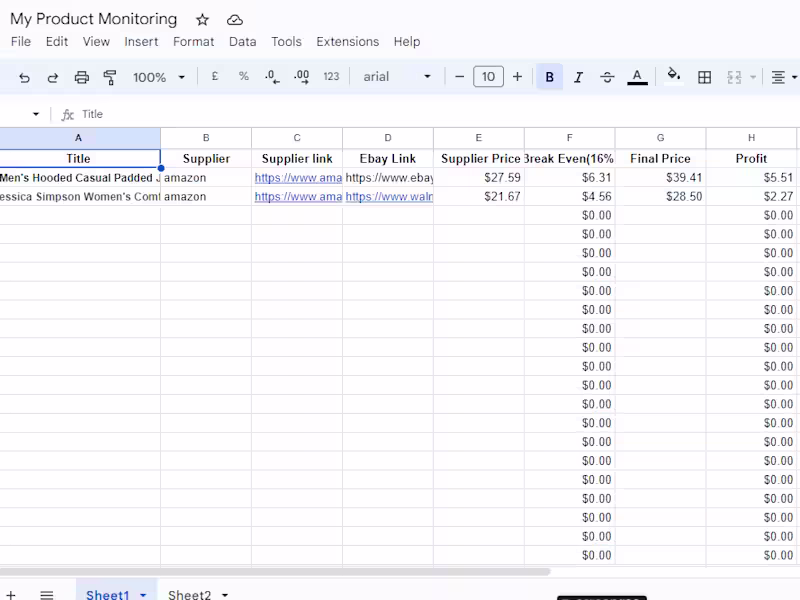800x600 pixels.
Task: Select the Final Price header cell
Action: click(660, 159)
